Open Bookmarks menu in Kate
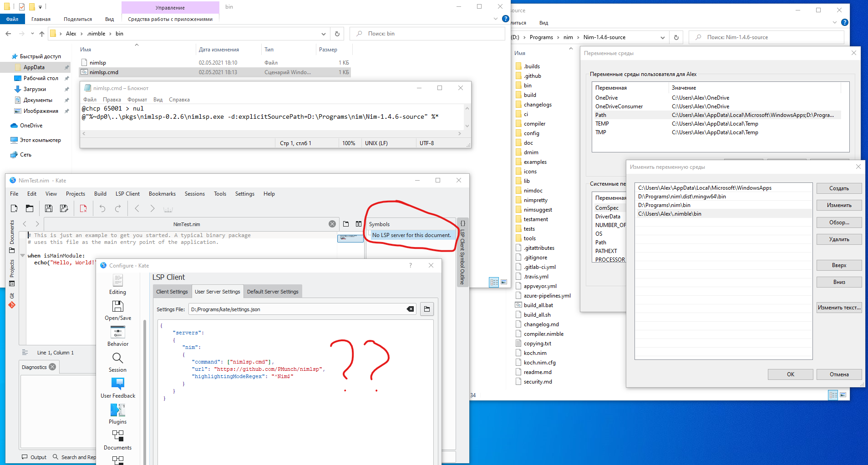This screenshot has width=868, height=465. (x=162, y=193)
